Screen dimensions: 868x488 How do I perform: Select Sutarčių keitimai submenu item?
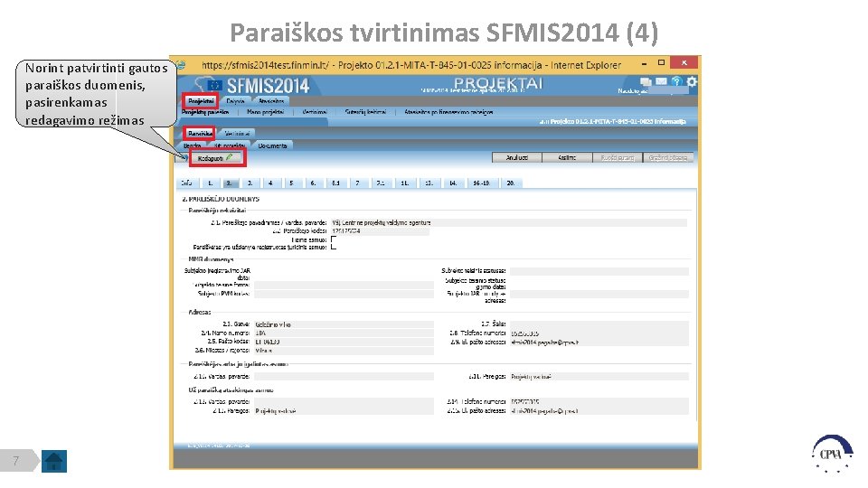point(365,112)
